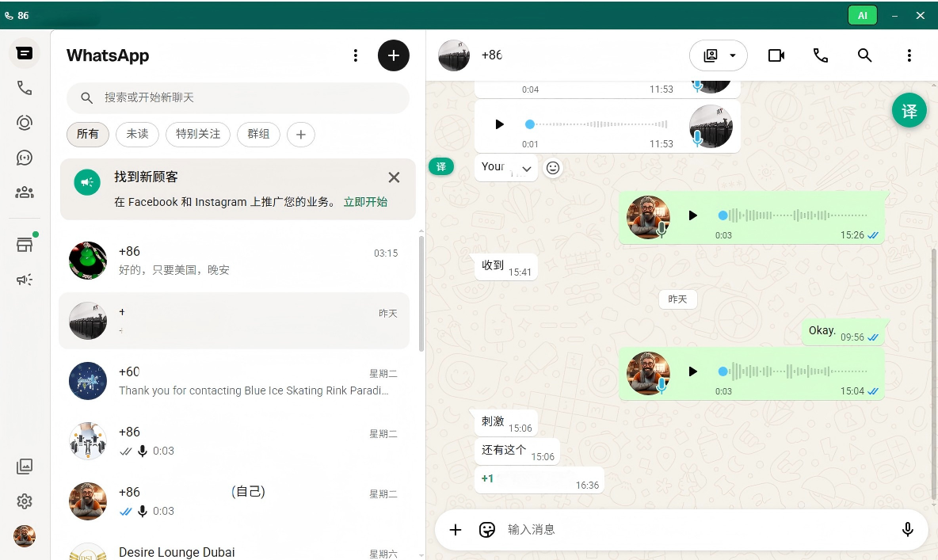The image size is (938, 560).
Task: Click the floating translate 译 round button
Action: tap(909, 111)
